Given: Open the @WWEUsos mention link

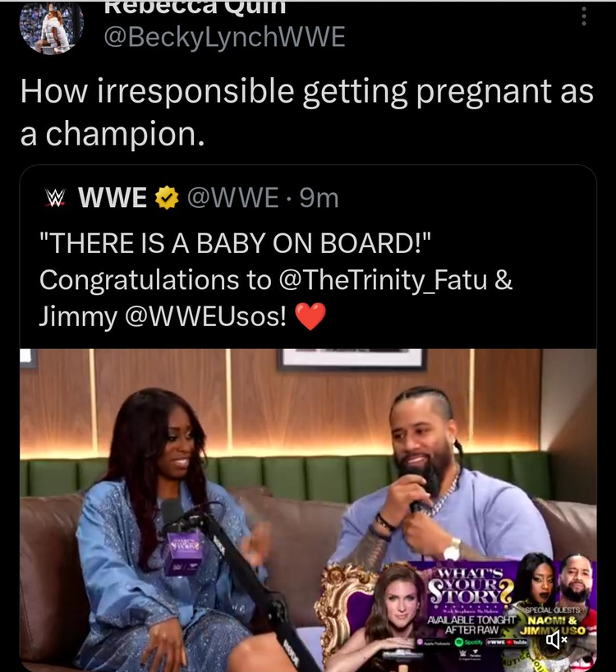Looking at the screenshot, I should (x=205, y=317).
